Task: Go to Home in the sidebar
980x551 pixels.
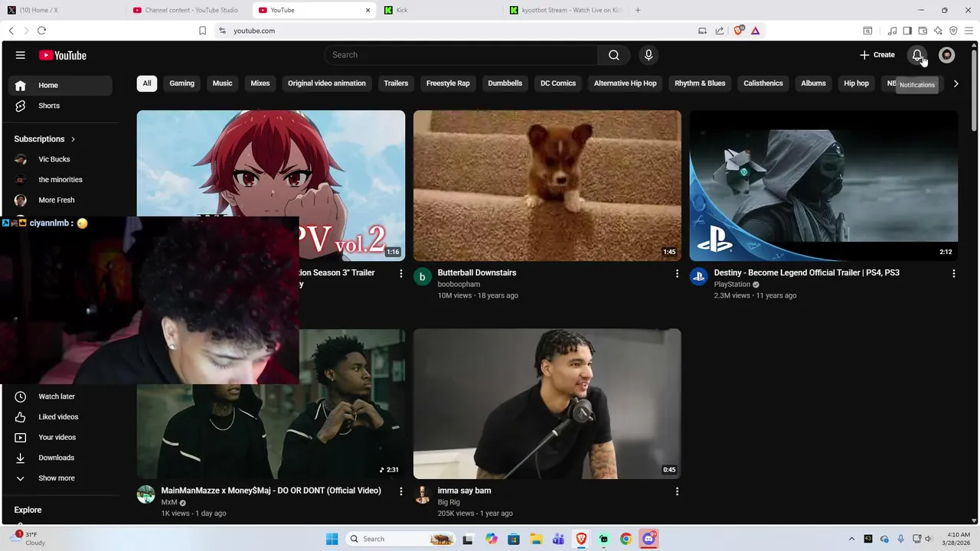Action: pyautogui.click(x=61, y=85)
